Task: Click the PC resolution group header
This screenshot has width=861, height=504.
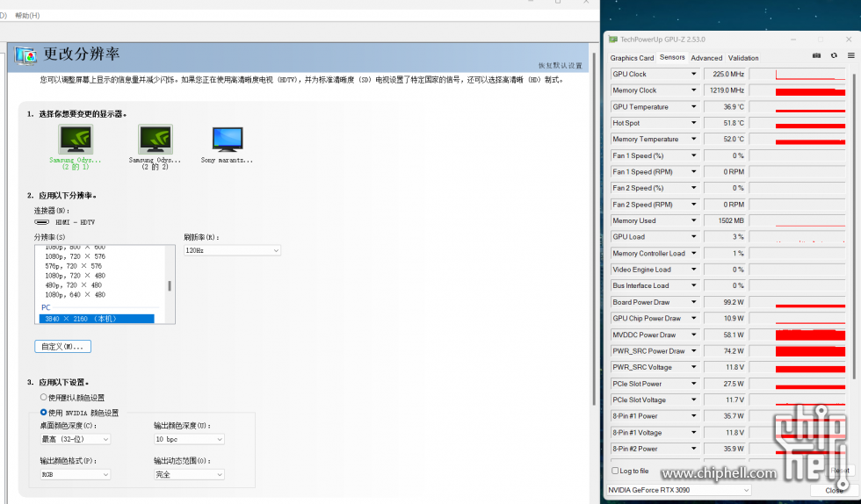Action: pyautogui.click(x=46, y=307)
